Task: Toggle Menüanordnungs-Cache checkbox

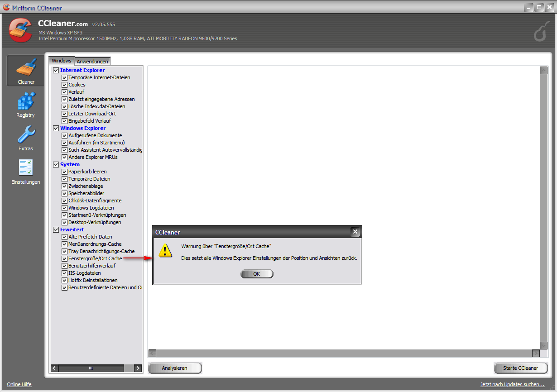Action: 64,244
